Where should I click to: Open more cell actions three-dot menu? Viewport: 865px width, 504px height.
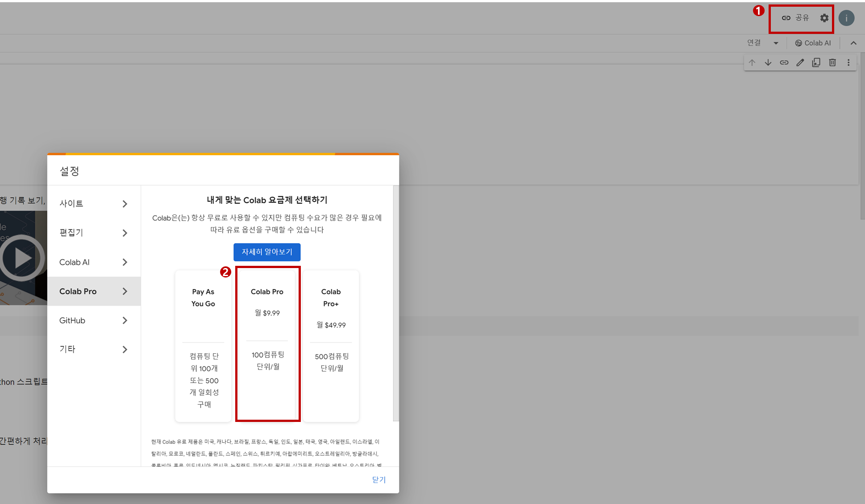tap(848, 62)
